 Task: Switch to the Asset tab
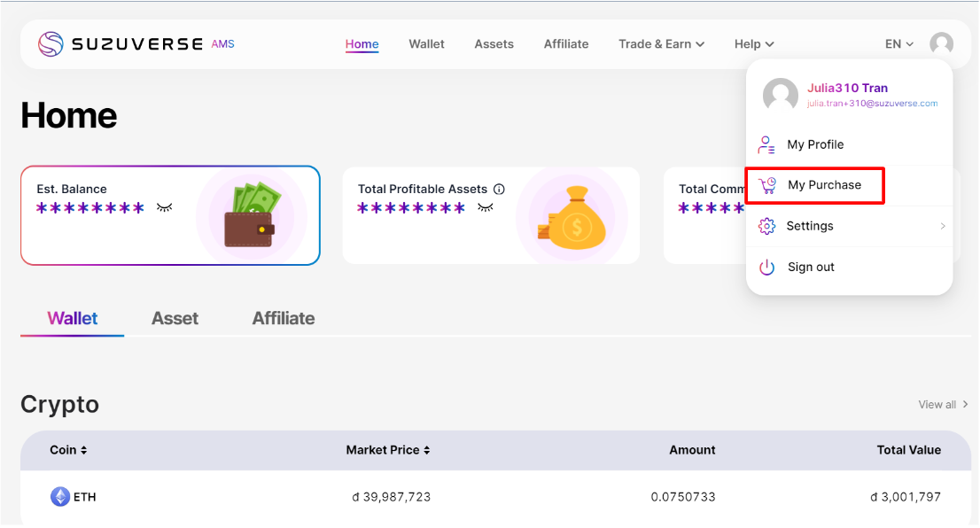[175, 318]
